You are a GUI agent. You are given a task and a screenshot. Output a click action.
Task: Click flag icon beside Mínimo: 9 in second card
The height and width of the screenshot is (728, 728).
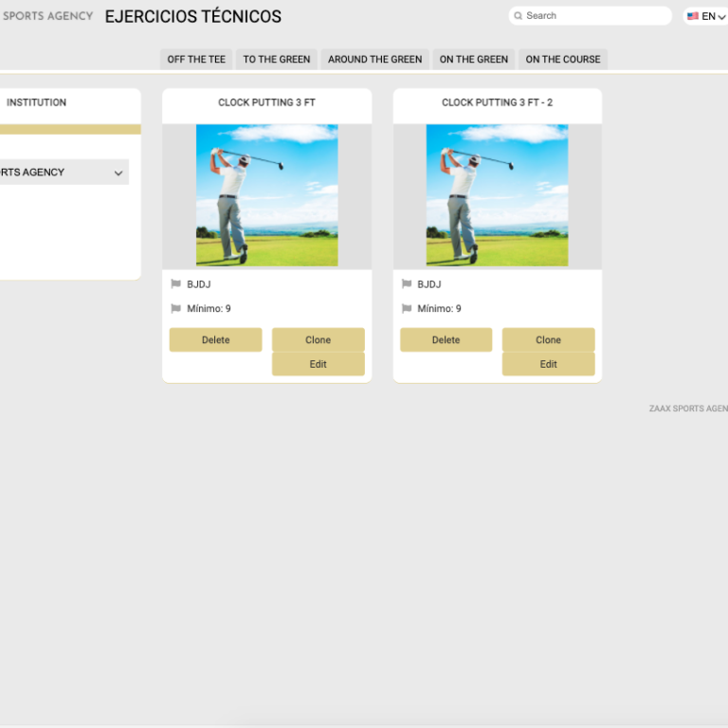tap(407, 308)
